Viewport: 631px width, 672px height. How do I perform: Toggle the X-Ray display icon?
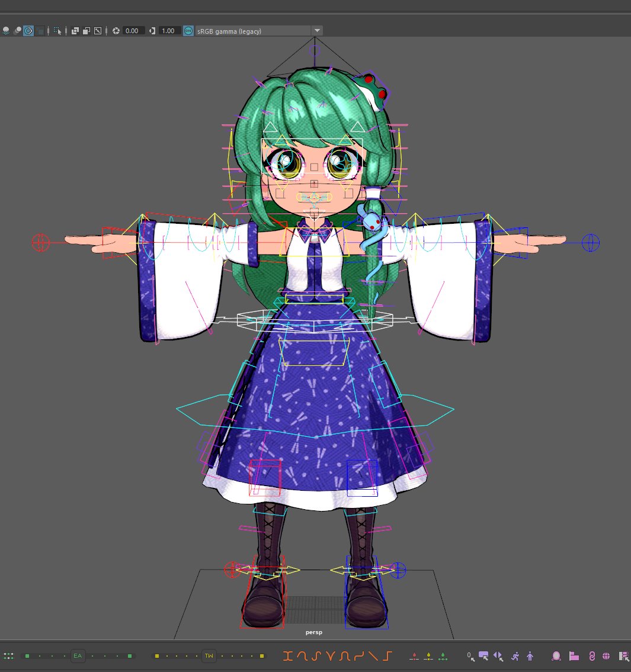75,31
